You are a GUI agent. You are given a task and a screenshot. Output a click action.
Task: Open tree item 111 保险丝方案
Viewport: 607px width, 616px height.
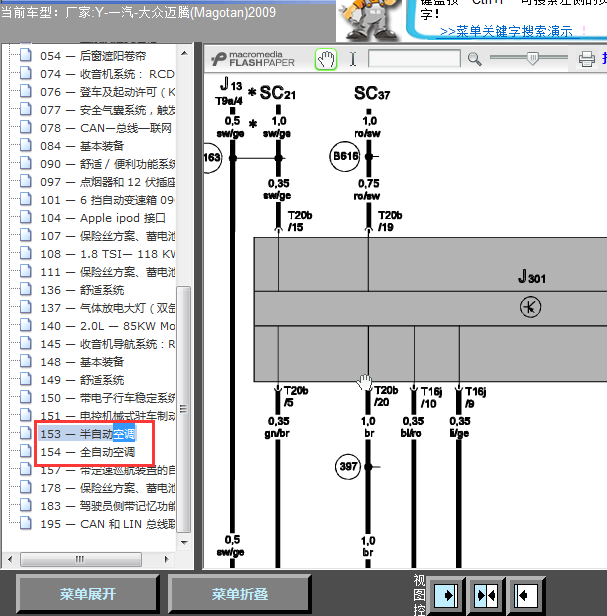[x=107, y=272]
